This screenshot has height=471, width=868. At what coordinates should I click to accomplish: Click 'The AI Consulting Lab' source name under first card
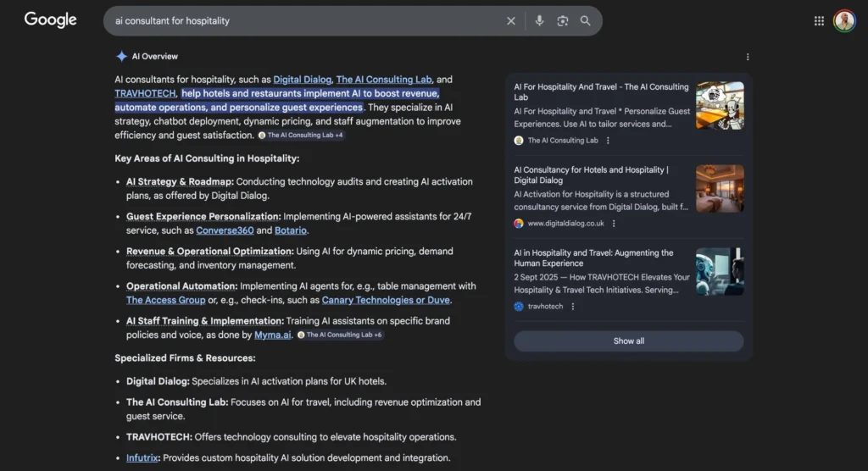[563, 141]
